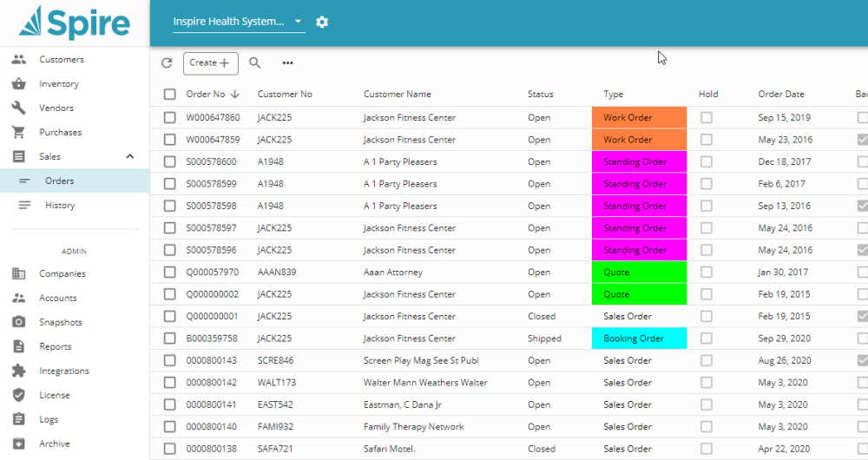
Task: Click orange Work Order cell for W000647860
Action: pyautogui.click(x=640, y=117)
